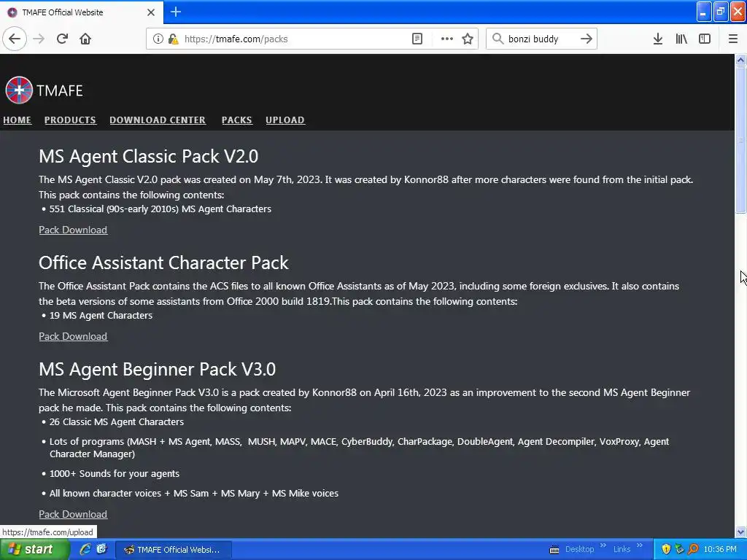Click the Office Assistant Character Pack heading
Screen dimensions: 747x560
click(x=163, y=262)
